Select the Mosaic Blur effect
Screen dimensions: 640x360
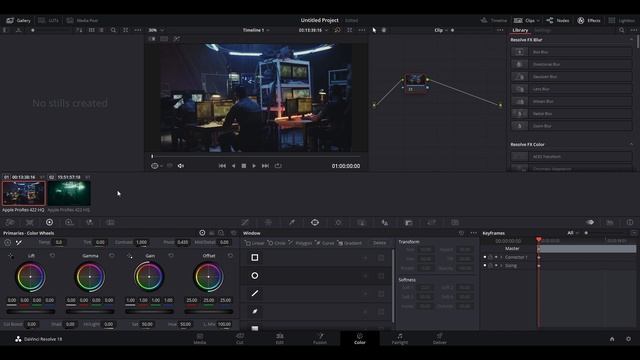(x=571, y=101)
